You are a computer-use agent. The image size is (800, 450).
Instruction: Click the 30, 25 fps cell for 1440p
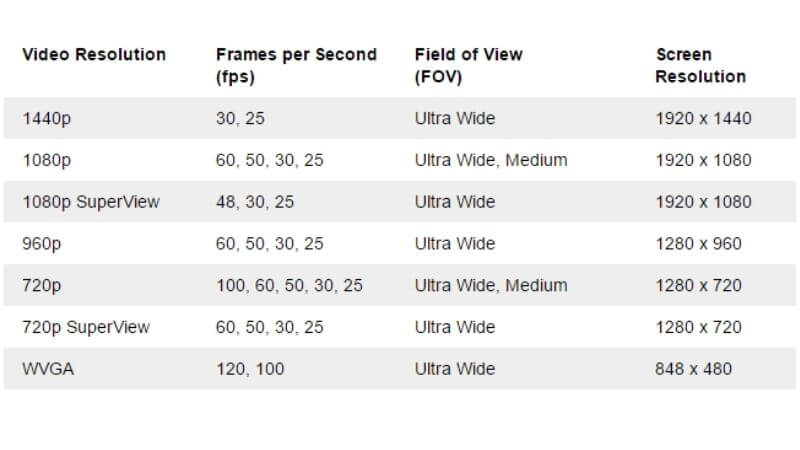240,118
